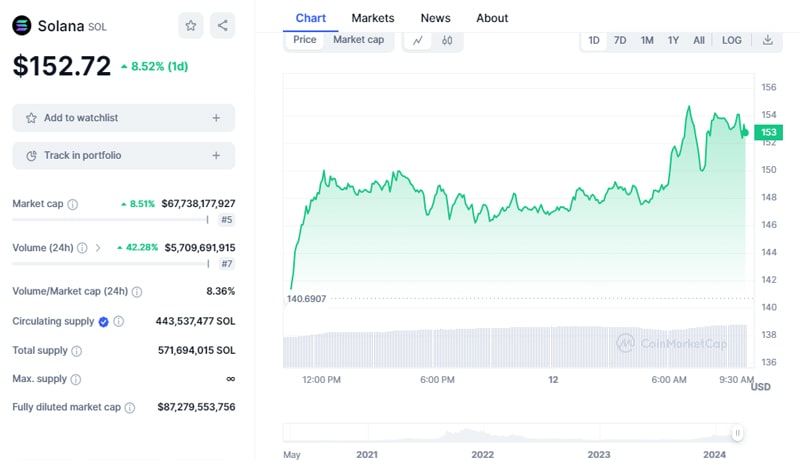
Task: Click the 443,537,477 SOL value
Action: pos(195,321)
